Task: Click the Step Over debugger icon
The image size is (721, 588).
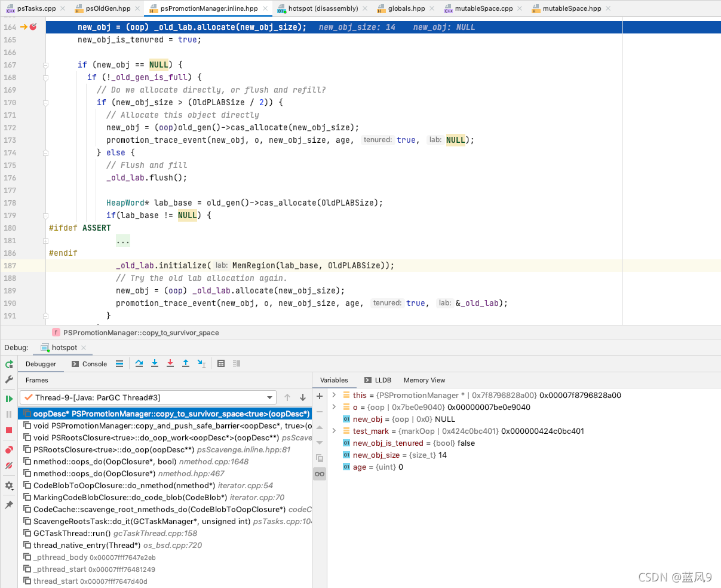Action: coord(139,363)
